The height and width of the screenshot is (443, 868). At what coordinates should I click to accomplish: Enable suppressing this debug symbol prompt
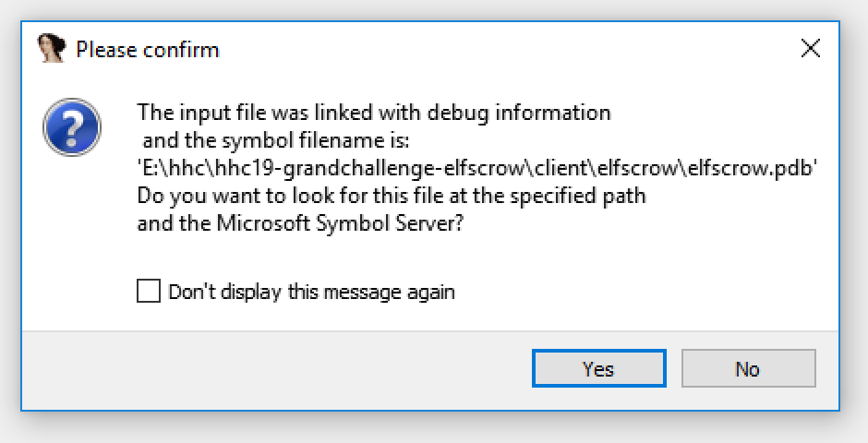pyautogui.click(x=149, y=291)
